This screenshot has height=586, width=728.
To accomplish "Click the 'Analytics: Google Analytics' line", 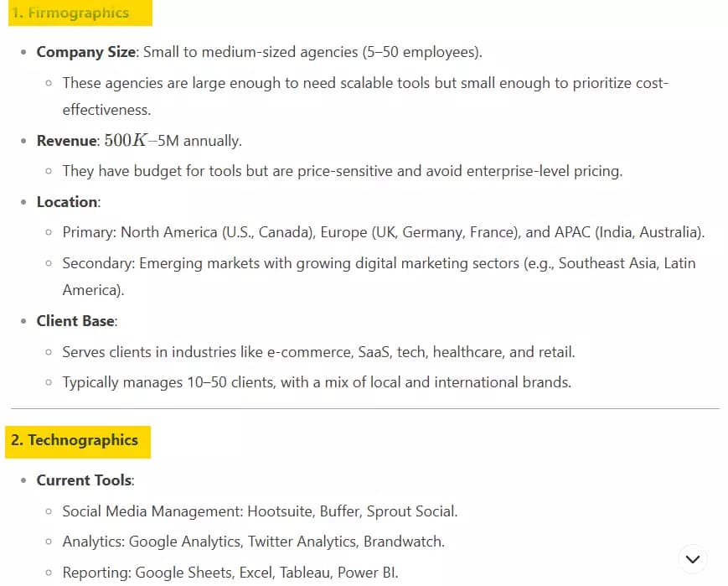I will (x=254, y=542).
